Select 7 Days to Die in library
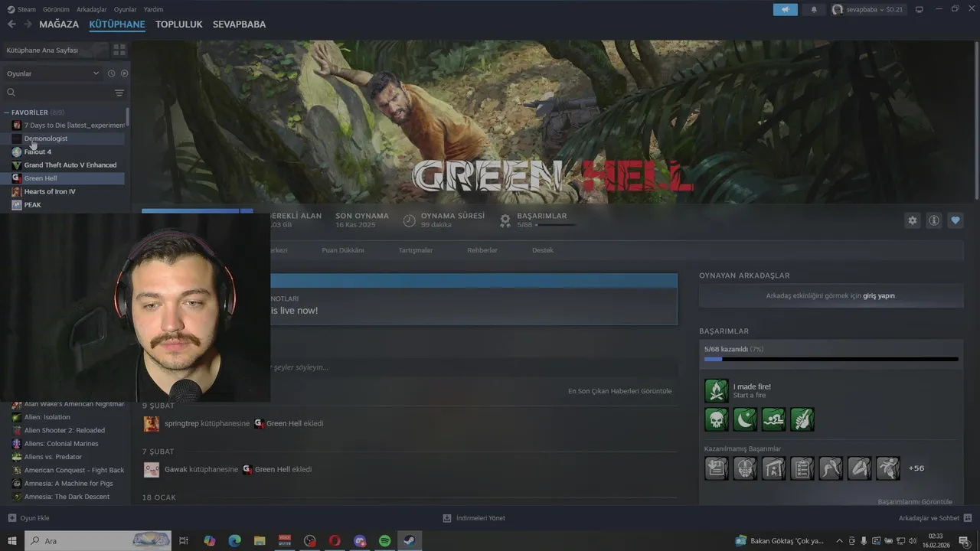Image resolution: width=980 pixels, height=551 pixels. click(x=67, y=125)
